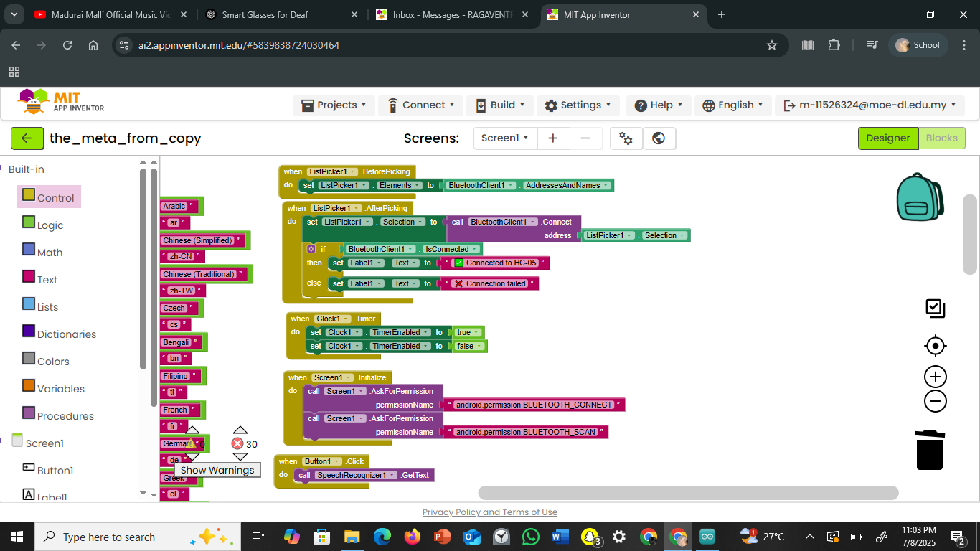
Task: Center the workspace with the crosshair icon
Action: (936, 346)
